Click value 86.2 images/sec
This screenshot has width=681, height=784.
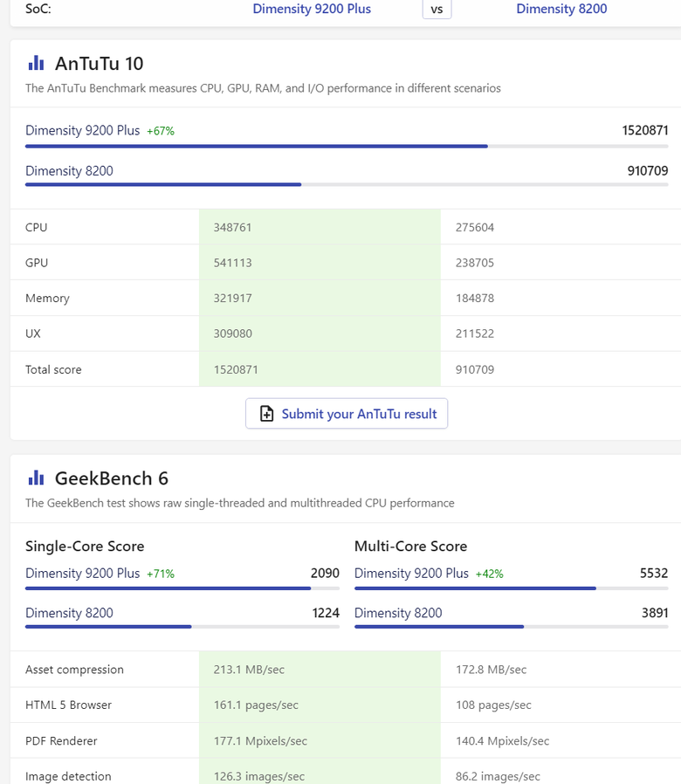[x=498, y=776]
